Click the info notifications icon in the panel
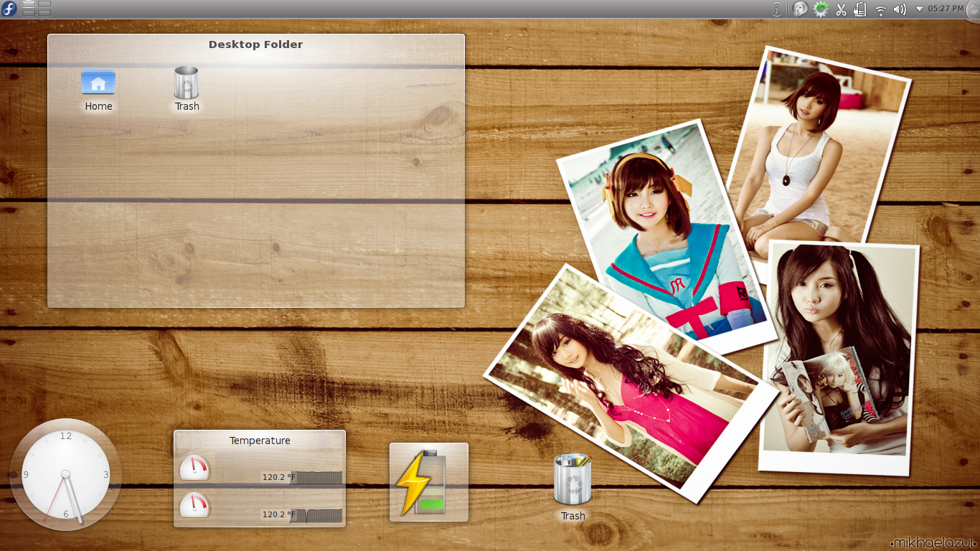 (776, 9)
